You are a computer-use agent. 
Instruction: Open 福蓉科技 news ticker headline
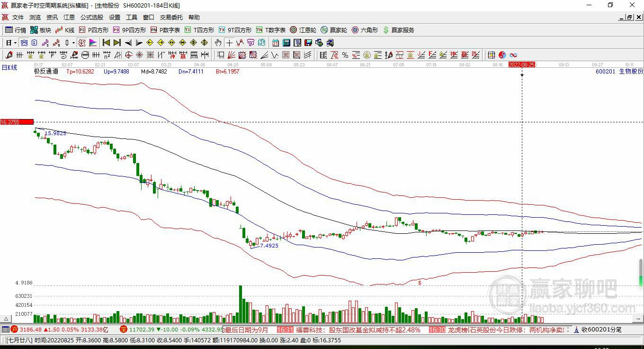[x=358, y=330]
